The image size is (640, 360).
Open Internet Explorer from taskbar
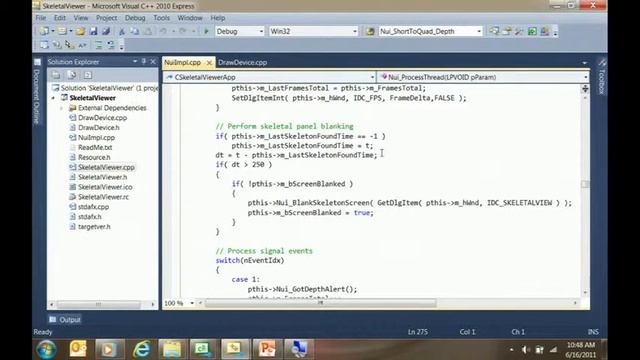point(141,349)
